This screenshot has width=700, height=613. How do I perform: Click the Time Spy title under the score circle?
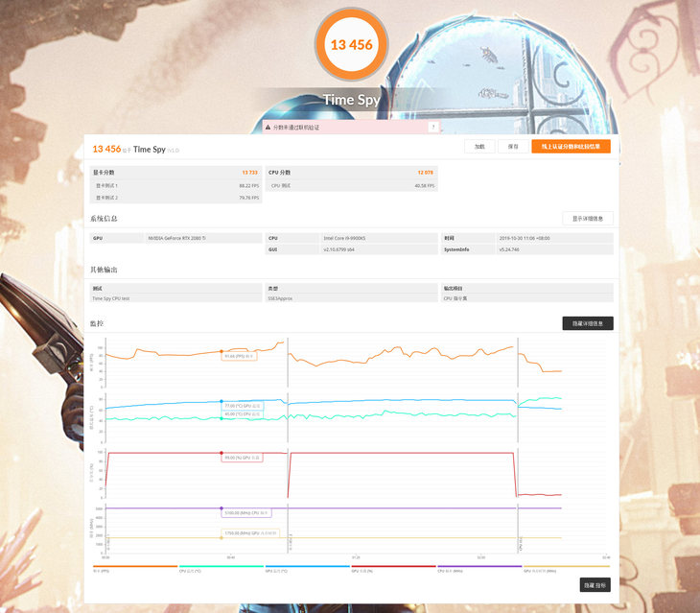pos(351,100)
